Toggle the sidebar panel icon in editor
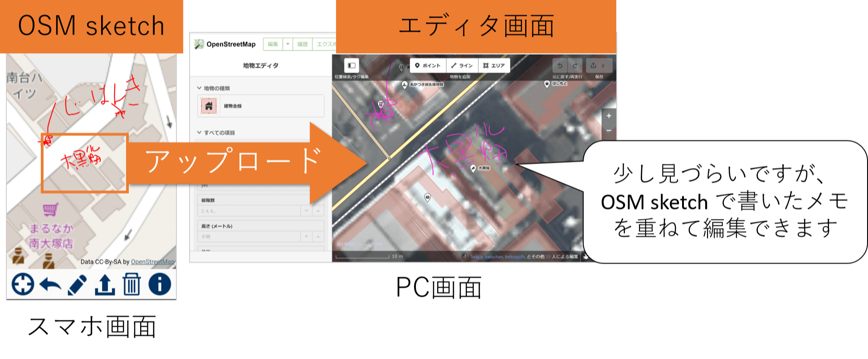This screenshot has height=359, width=868. [x=351, y=65]
